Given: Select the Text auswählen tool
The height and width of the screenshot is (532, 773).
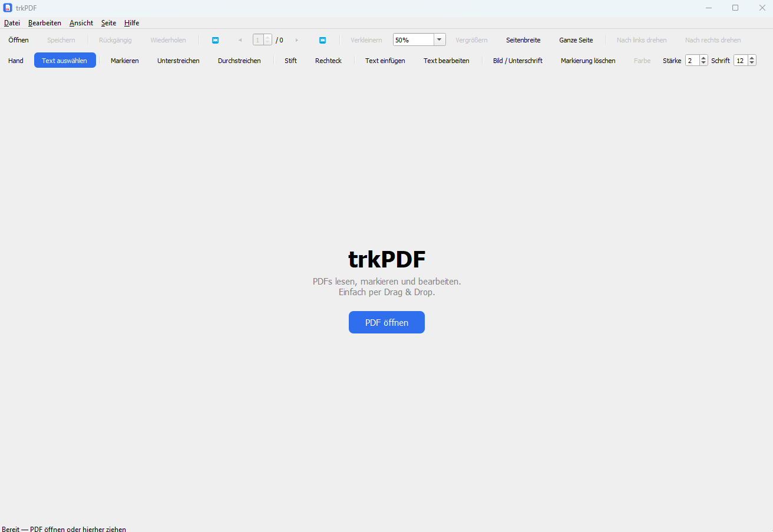Looking at the screenshot, I should click(x=65, y=60).
